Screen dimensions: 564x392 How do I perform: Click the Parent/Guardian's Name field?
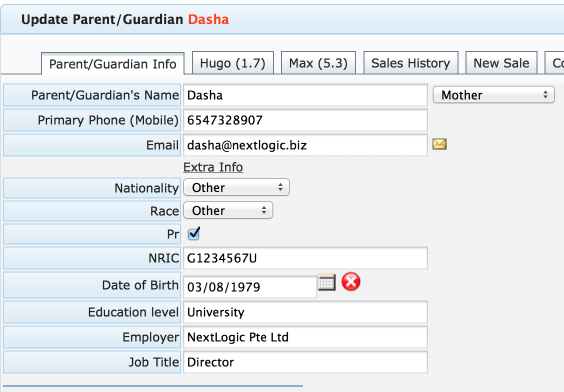(x=305, y=95)
